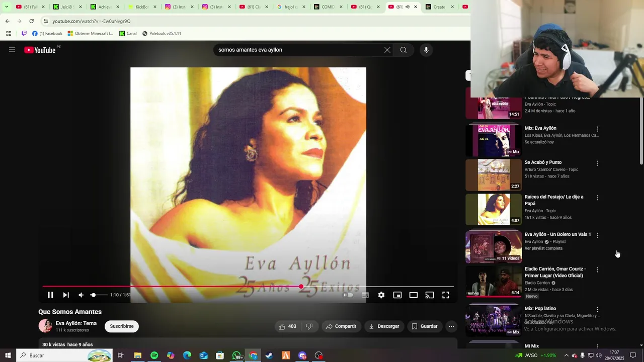Cast video with Play on TV icon
Screen dimensions: 644x362
pyautogui.click(x=430, y=295)
